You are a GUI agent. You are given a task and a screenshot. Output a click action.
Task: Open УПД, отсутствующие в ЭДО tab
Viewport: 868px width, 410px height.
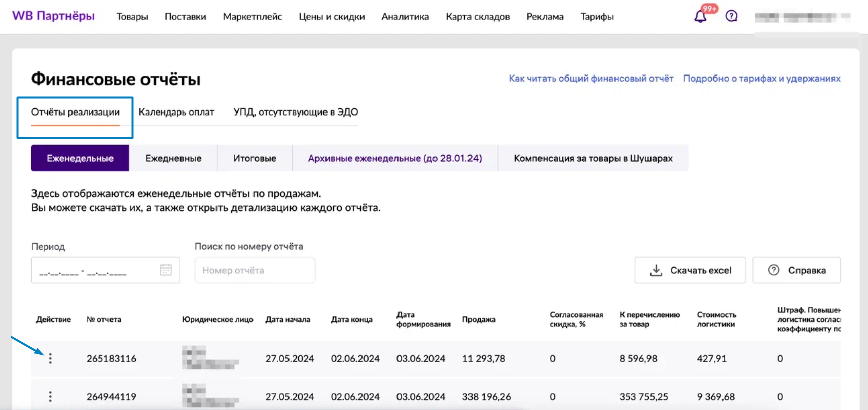[x=296, y=112]
